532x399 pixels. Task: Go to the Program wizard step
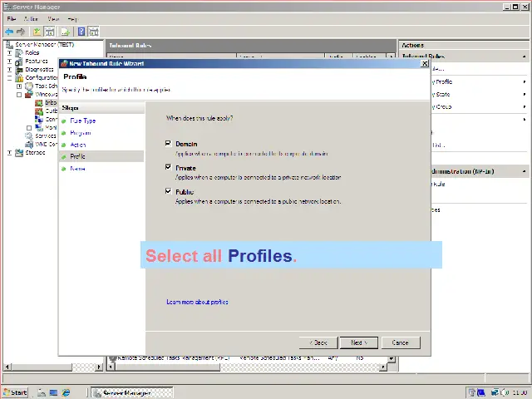[x=81, y=133]
